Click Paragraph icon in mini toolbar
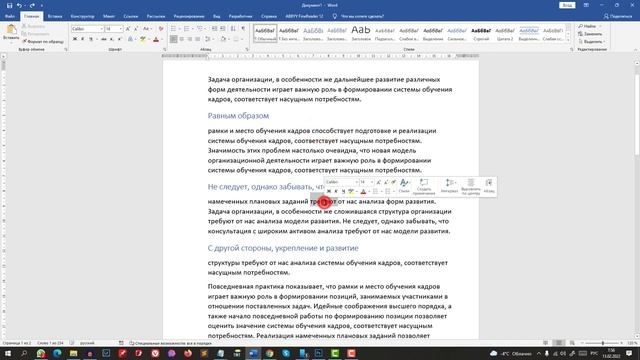This screenshot has width=640, height=360. 489,186
